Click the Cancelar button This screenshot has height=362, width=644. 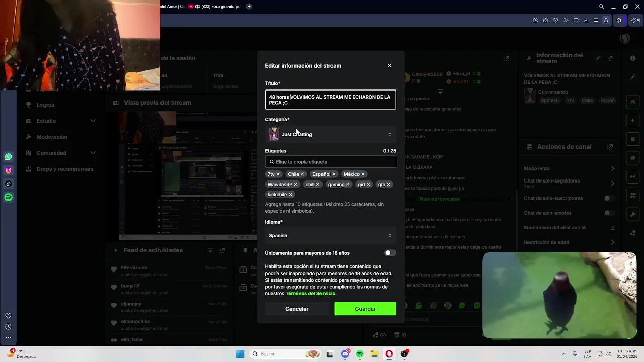(297, 309)
